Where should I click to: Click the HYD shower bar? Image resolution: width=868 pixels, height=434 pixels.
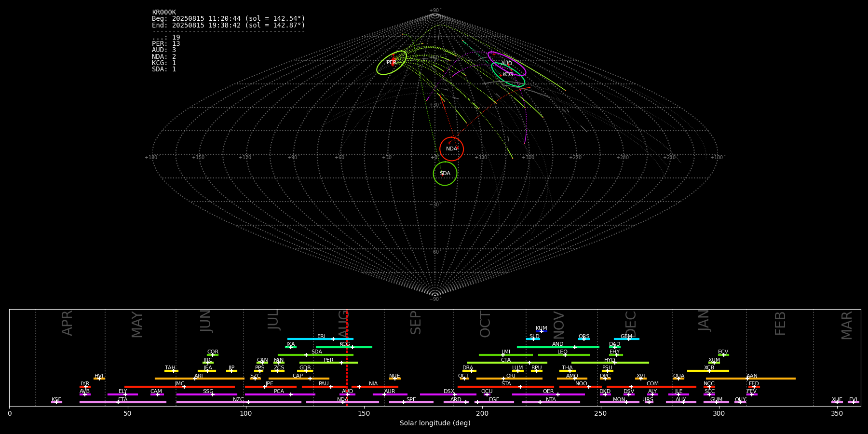coord(610,363)
